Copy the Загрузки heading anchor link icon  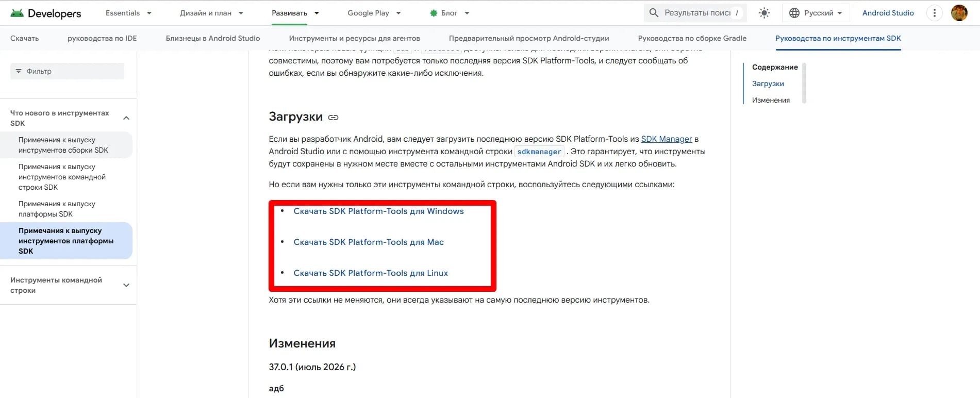(334, 118)
